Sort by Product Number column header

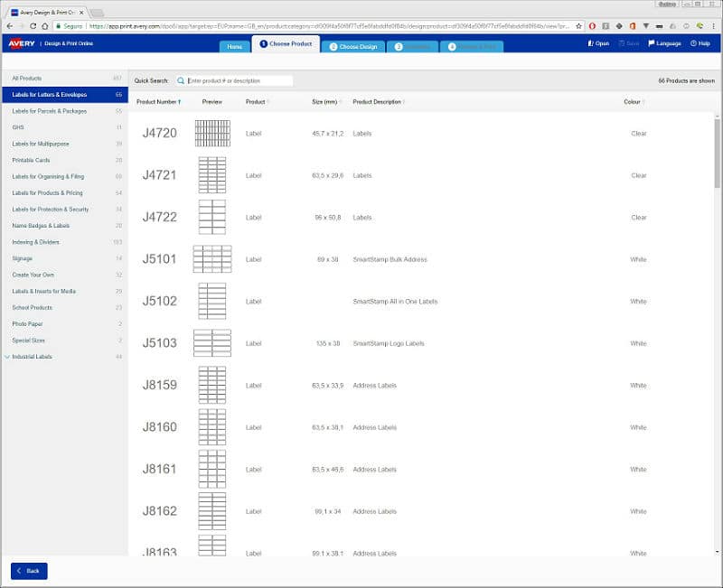[159, 102]
